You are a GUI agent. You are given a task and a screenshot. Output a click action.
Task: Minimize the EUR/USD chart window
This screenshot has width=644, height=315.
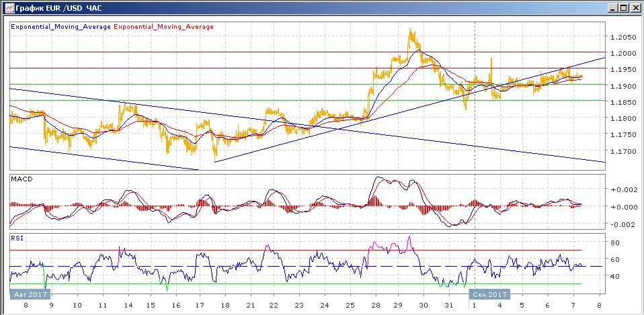pyautogui.click(x=613, y=8)
